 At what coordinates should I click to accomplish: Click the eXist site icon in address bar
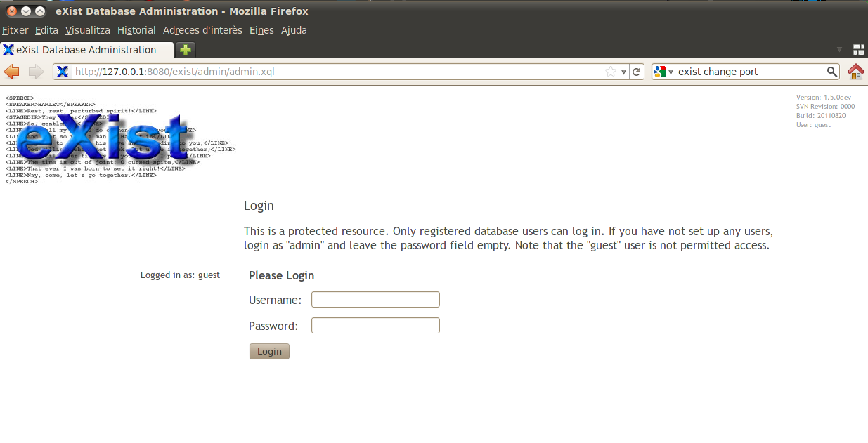pyautogui.click(x=63, y=72)
